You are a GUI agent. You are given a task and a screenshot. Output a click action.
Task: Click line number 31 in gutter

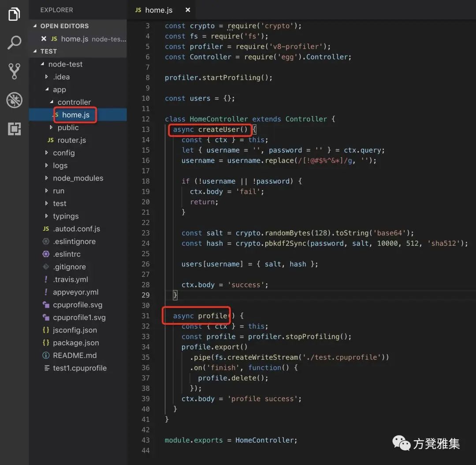click(145, 316)
